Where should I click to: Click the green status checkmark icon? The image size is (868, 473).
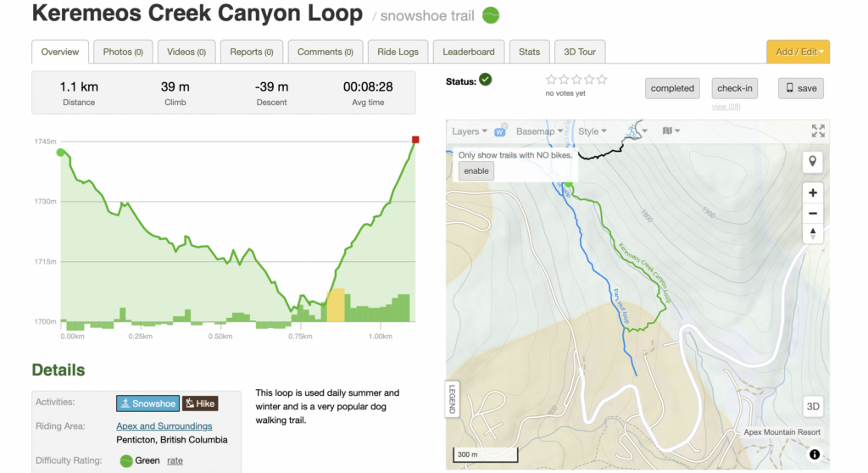coord(486,80)
